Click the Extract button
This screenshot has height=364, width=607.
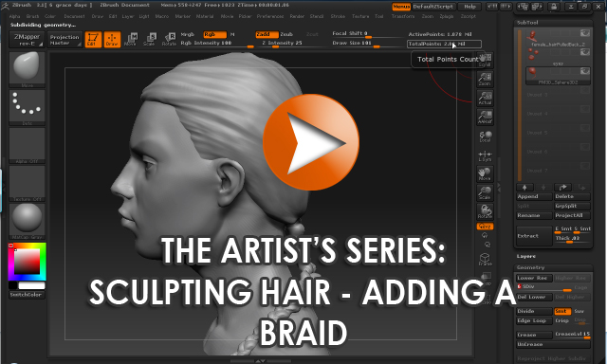[534, 236]
